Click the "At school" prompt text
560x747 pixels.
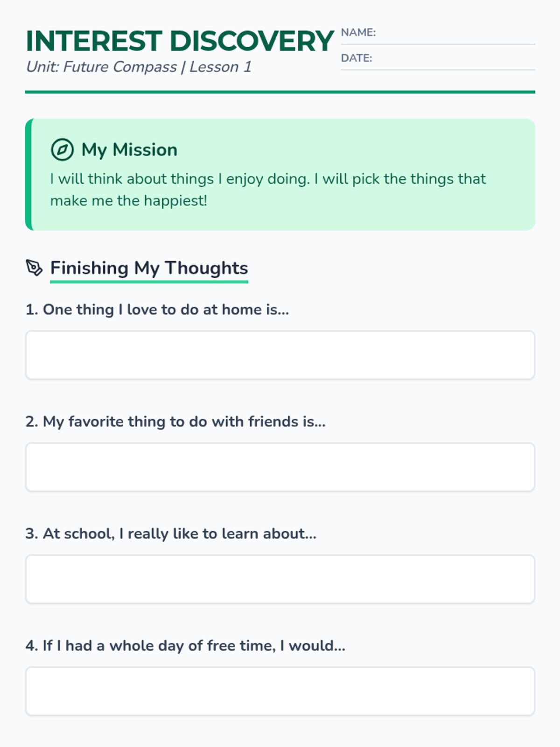pos(171,534)
